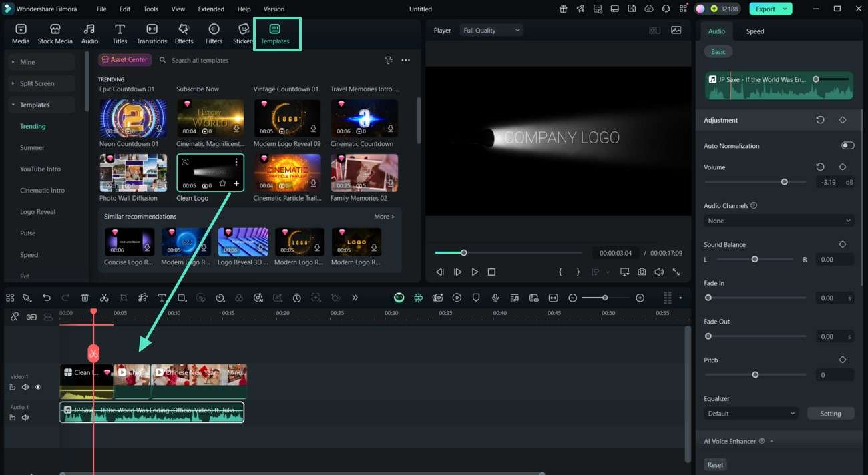Screen dimensions: 868x475
Task: Open the Effects panel
Action: coord(184,34)
